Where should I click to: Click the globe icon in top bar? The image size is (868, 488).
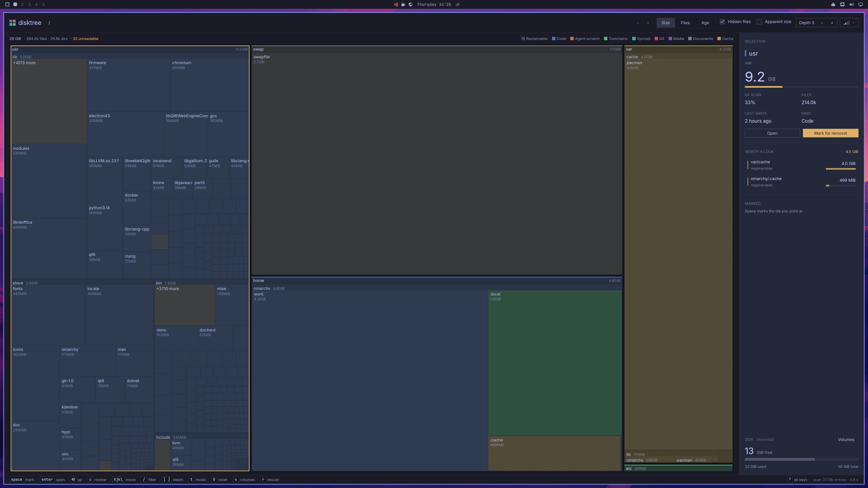tap(410, 4)
